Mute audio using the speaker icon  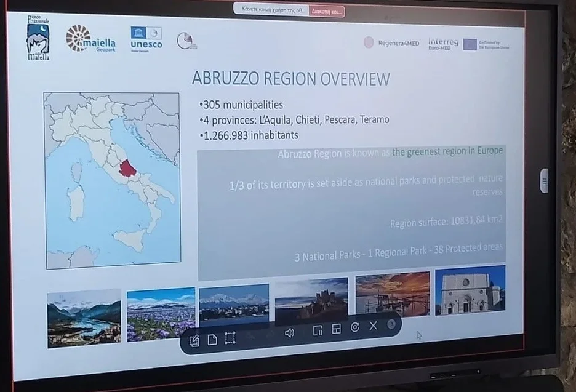tap(289, 332)
